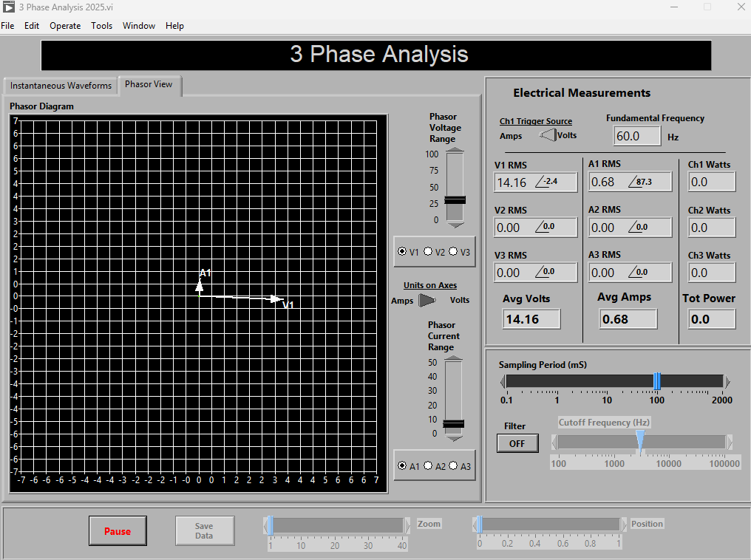Screen dimensions: 751x560
Task: Toggle the Ch1 Trigger Source Amps/Volts switch
Action: (547, 135)
